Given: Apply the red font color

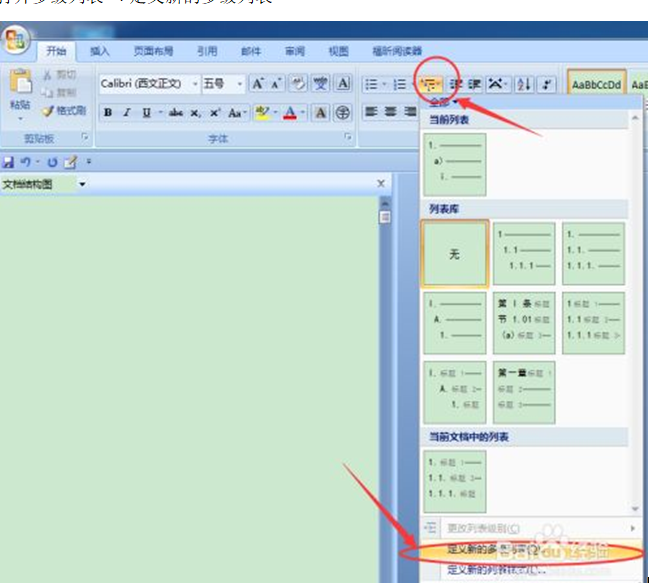Looking at the screenshot, I should coord(290,113).
